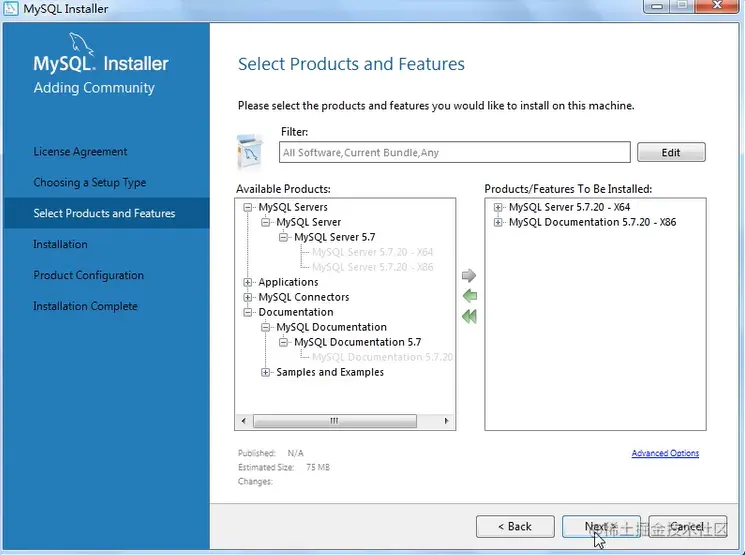Select the Samples and Examples label

click(330, 372)
